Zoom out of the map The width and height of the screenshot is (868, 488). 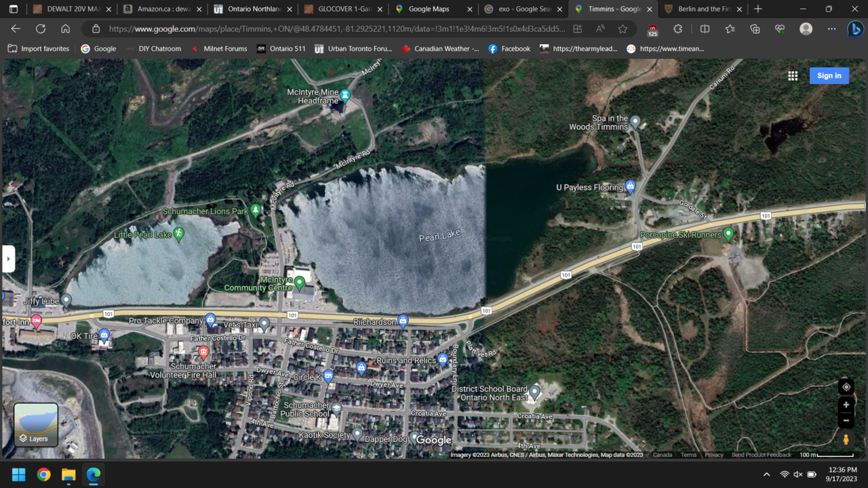click(846, 420)
